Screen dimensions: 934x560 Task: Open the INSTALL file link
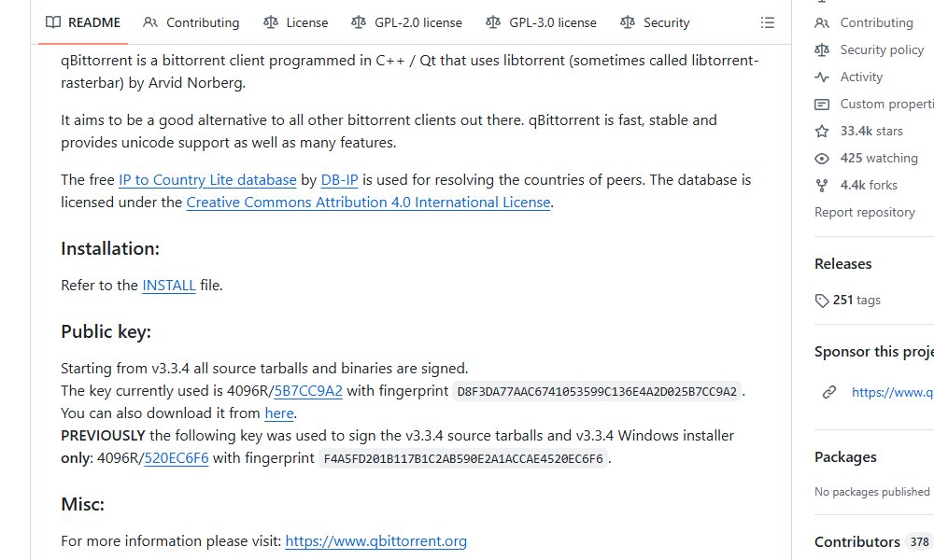point(169,286)
